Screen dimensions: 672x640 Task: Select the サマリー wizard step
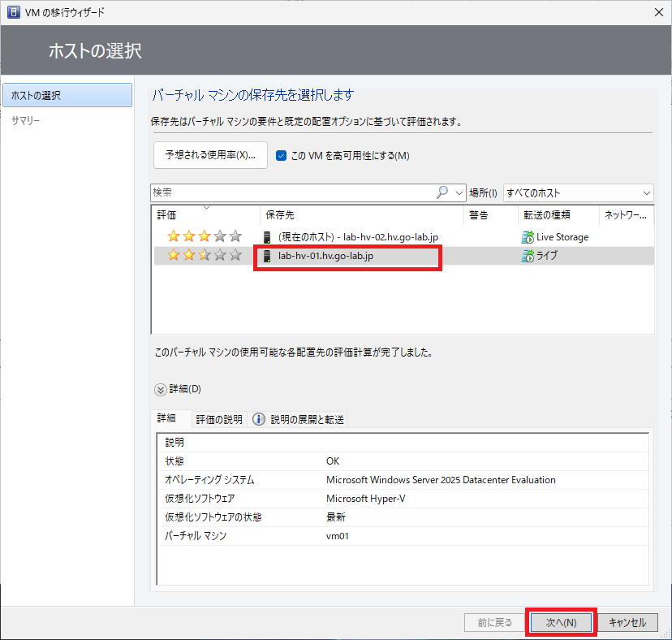point(26,120)
